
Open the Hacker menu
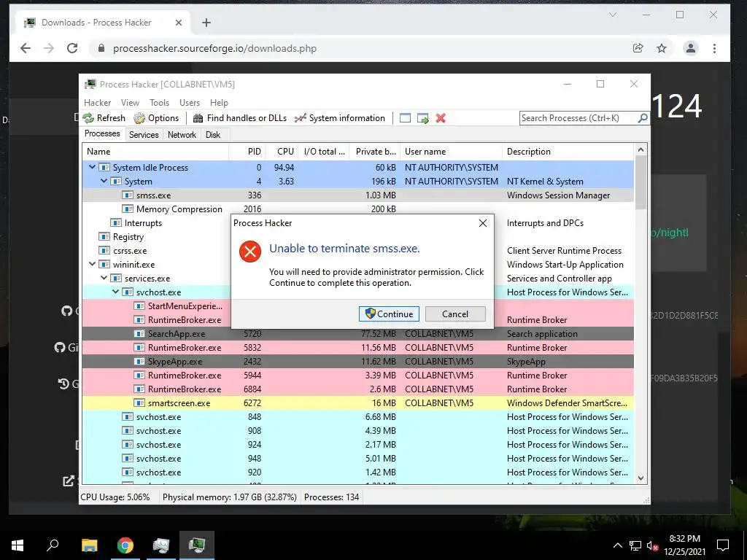[x=97, y=102]
